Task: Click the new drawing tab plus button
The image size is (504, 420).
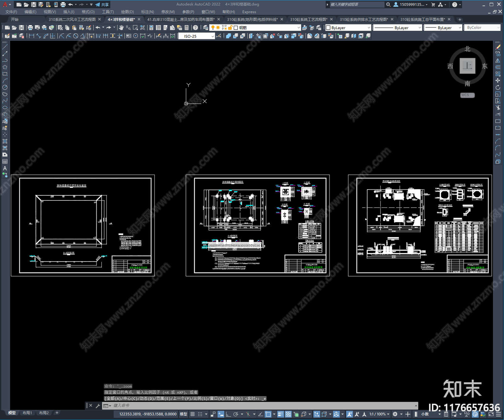Action: pos(460,20)
